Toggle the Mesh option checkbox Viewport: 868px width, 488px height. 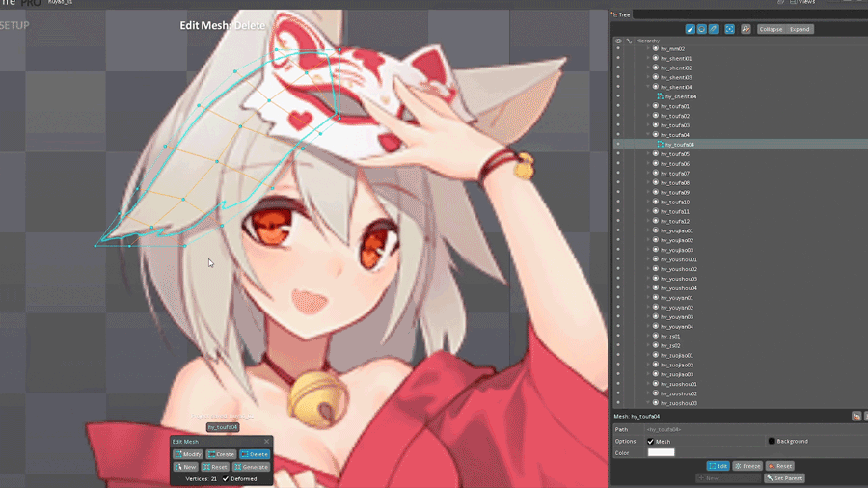point(650,442)
